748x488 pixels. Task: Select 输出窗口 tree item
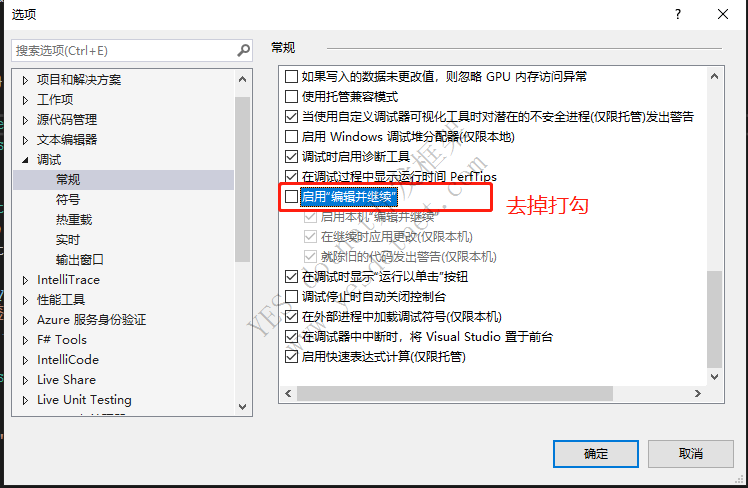pos(80,260)
